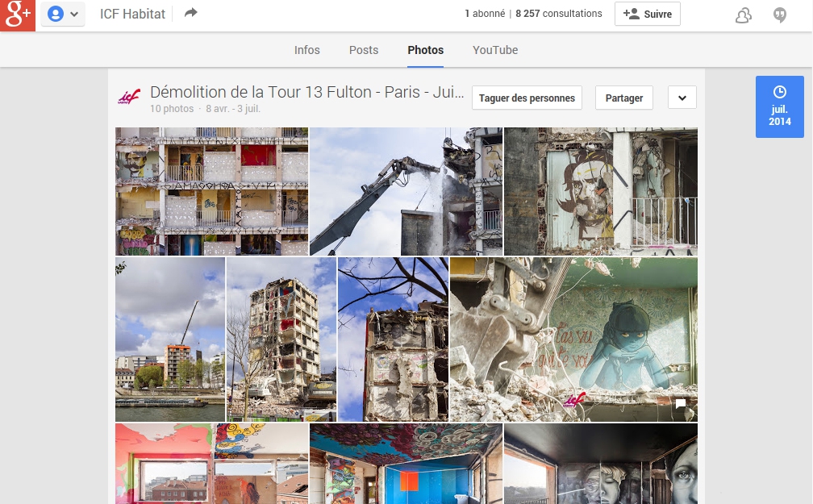Follow ICF Habitat with the Suivre button
The image size is (813, 504).
click(648, 14)
